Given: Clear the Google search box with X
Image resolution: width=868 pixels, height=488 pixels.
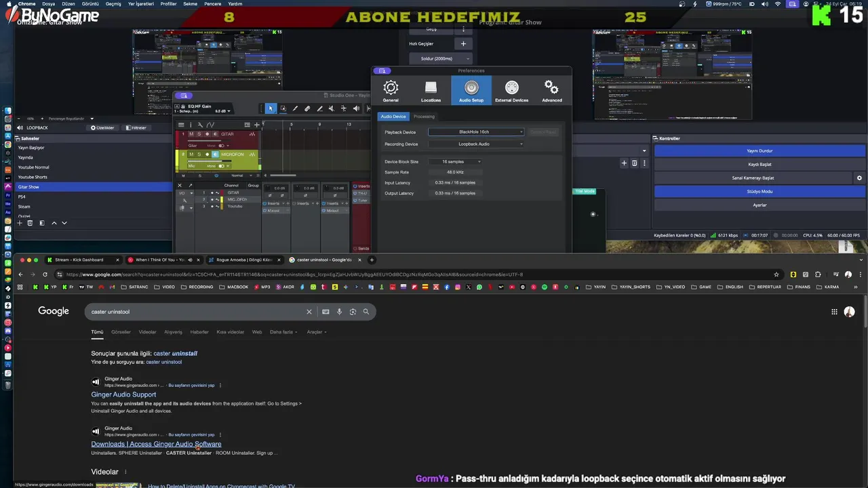Looking at the screenshot, I should tap(309, 312).
